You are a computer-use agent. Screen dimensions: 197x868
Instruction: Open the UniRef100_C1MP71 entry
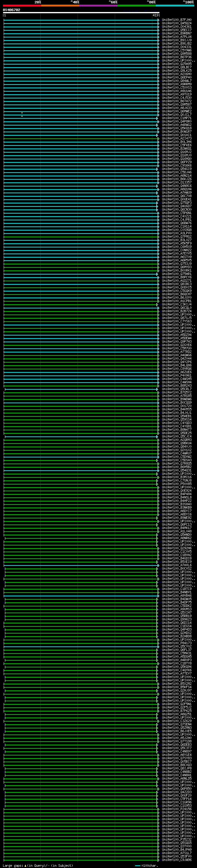coord(176,118)
